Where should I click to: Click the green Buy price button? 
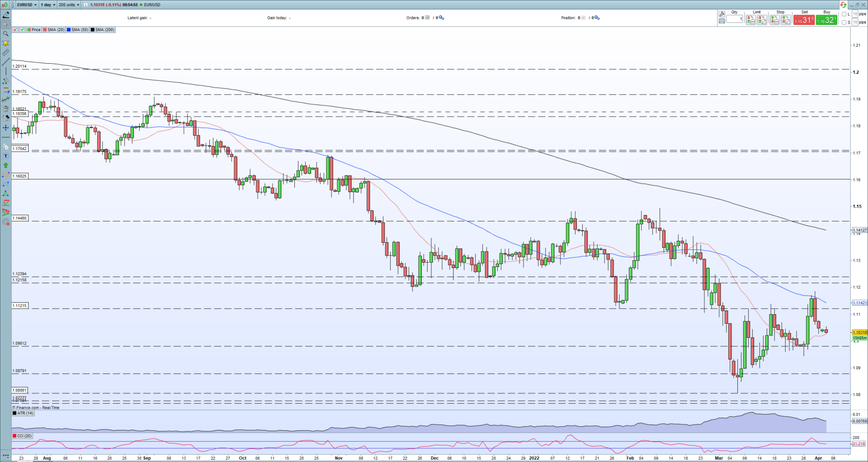826,20
